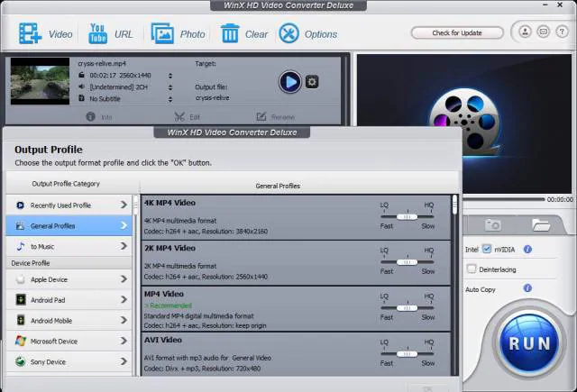Close the WinX main window

[x=560, y=5]
